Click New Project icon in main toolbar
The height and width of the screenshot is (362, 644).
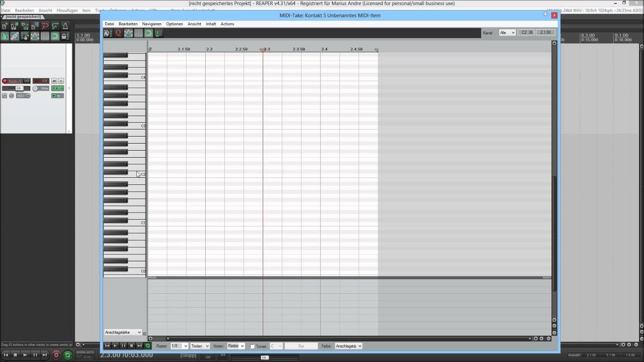(x=5, y=26)
